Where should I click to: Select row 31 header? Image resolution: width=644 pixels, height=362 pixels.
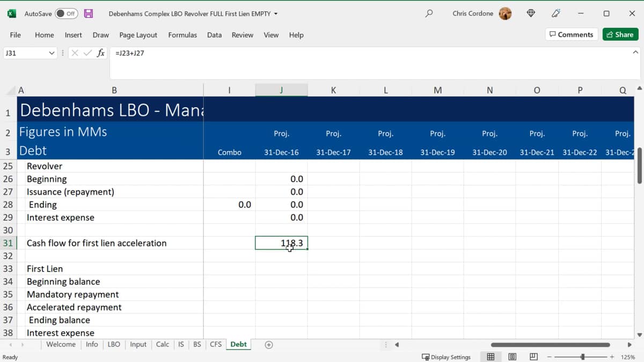click(9, 243)
